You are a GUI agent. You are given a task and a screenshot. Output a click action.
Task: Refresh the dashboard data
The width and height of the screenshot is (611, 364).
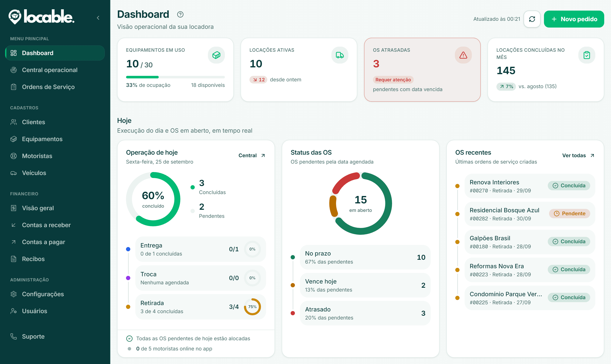click(x=532, y=19)
